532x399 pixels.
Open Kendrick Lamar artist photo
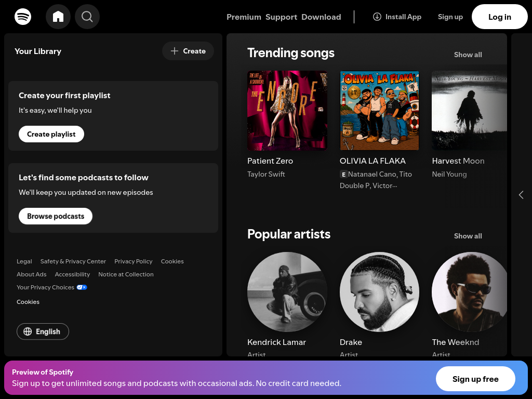point(287,292)
